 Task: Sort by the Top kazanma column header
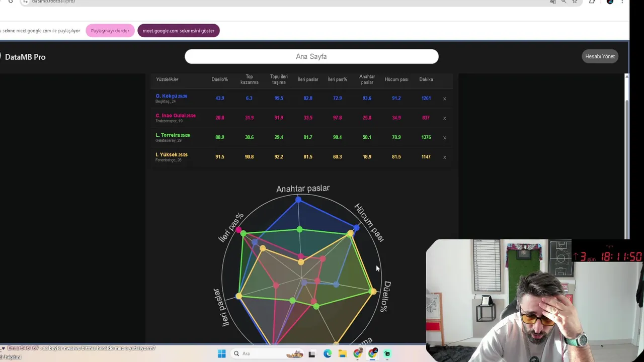(x=249, y=79)
